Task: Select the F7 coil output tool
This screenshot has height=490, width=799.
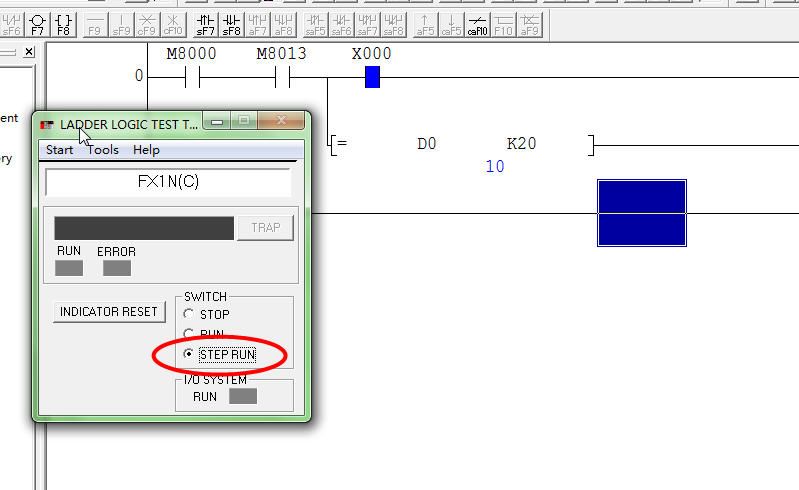Action: click(37, 23)
